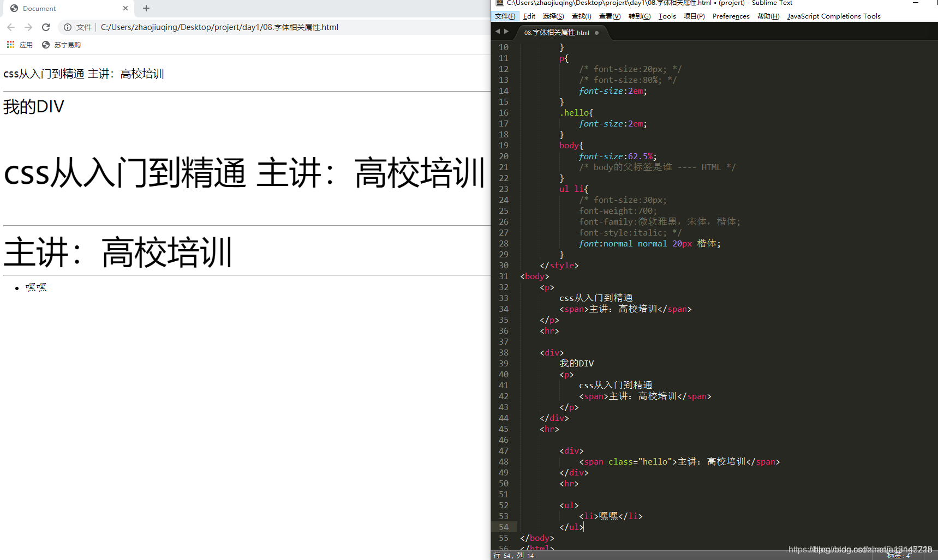The height and width of the screenshot is (560, 938).
Task: Open JavaScript Completions Tools menu
Action: (x=834, y=16)
